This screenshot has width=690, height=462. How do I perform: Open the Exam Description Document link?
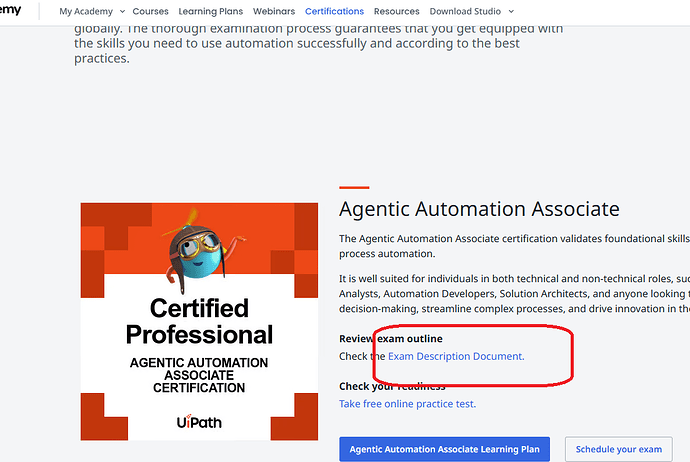coord(456,356)
